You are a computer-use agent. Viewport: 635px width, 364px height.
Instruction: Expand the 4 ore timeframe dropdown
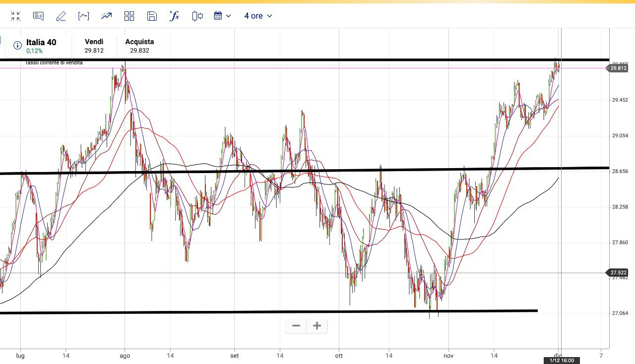pyautogui.click(x=258, y=16)
